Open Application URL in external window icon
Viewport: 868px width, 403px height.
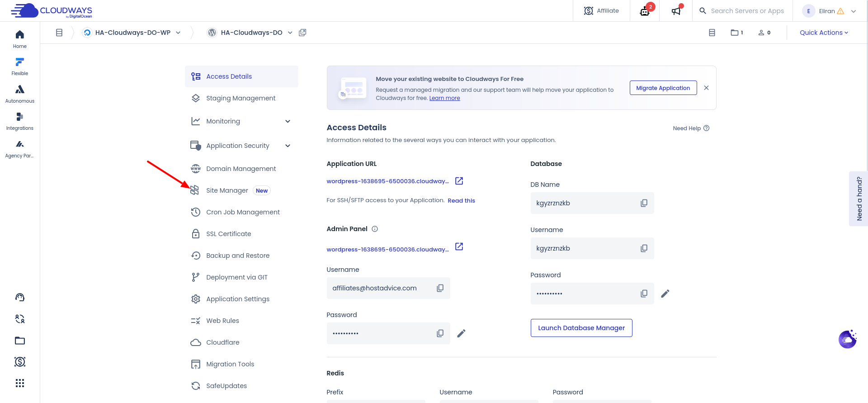[459, 181]
